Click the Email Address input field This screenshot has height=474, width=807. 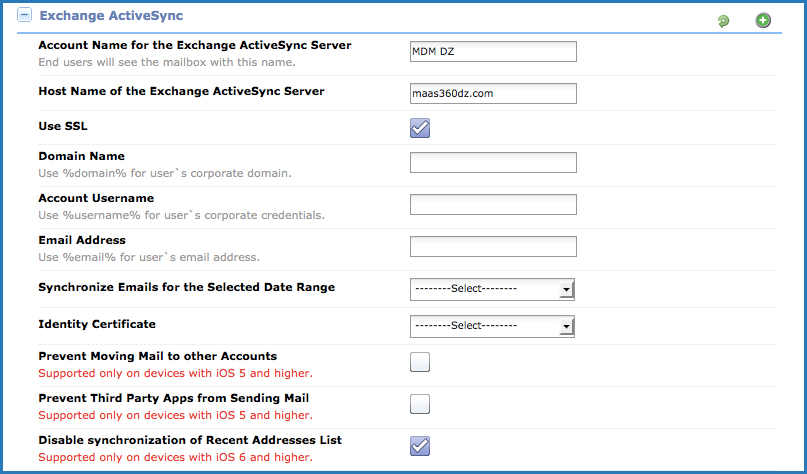(x=493, y=247)
